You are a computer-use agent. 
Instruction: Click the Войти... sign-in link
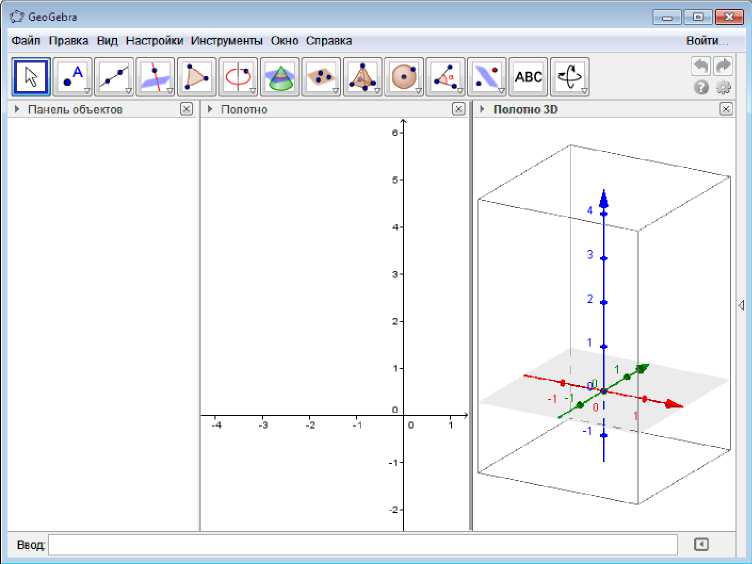pyautogui.click(x=704, y=41)
